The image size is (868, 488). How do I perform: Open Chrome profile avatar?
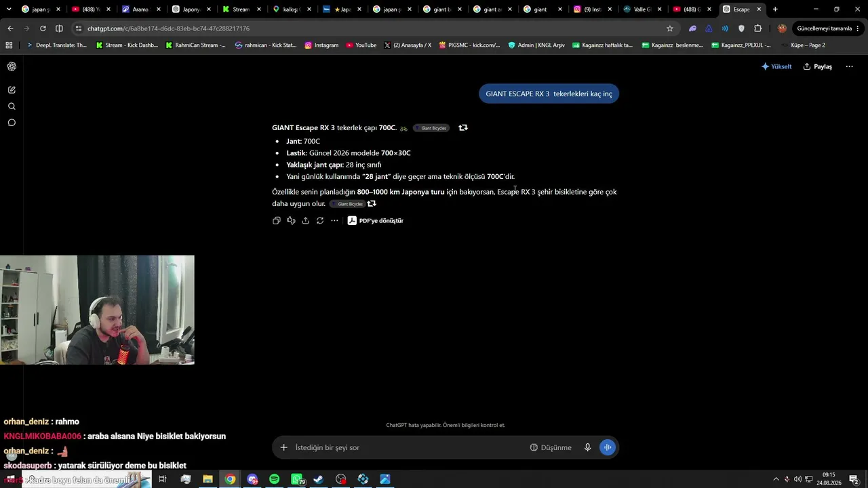pos(782,28)
